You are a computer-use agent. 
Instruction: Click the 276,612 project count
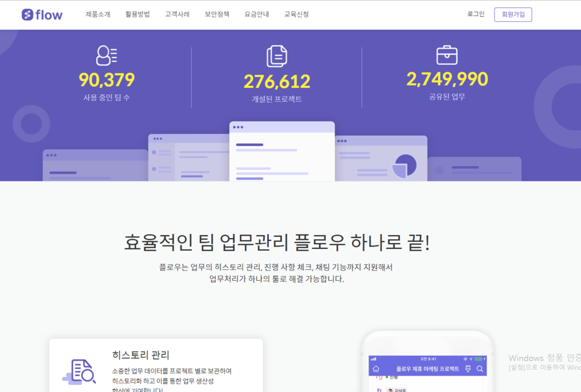(277, 82)
